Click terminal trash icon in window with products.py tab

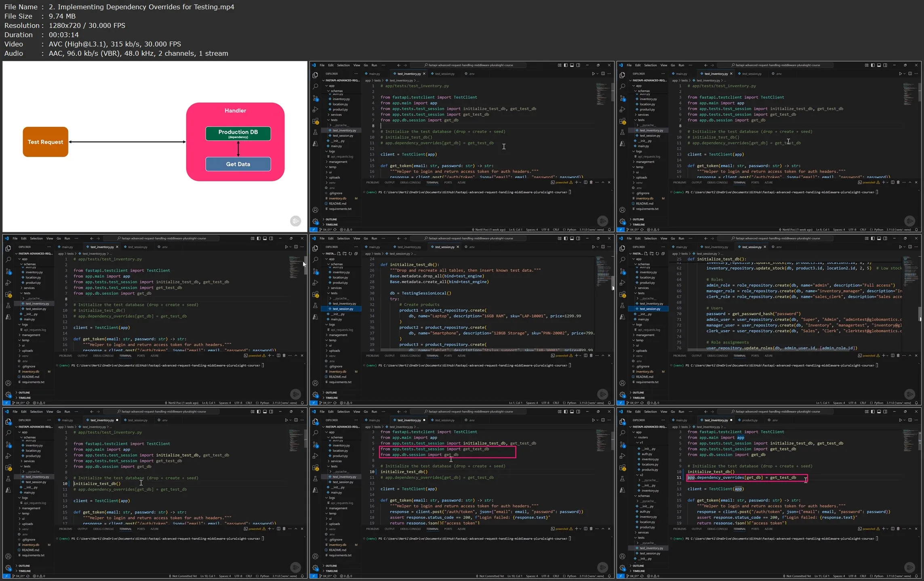pyautogui.click(x=898, y=529)
